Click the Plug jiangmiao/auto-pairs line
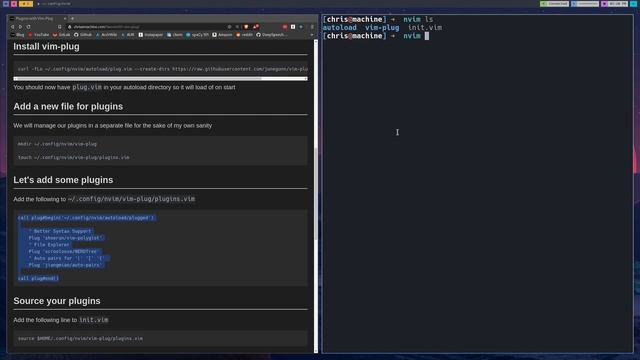 (66, 265)
